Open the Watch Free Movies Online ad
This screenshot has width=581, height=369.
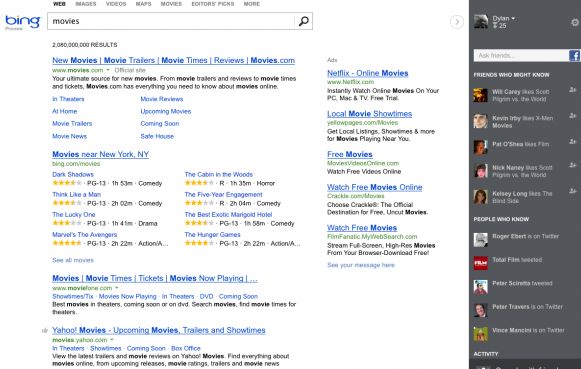(375, 187)
